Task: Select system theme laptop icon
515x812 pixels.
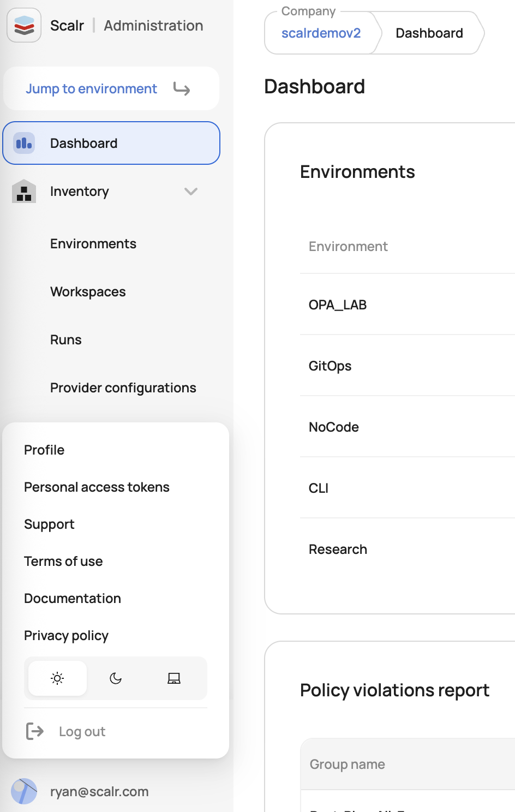Action: tap(174, 678)
